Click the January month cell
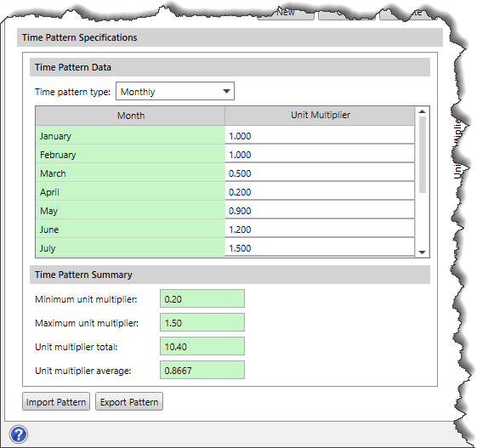Viewport: 477px width, 448px height. (x=130, y=135)
